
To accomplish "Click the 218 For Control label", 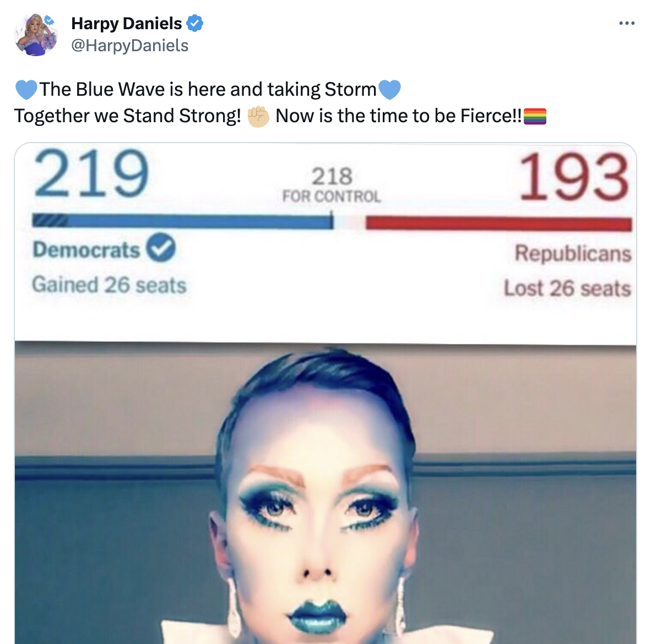I will coord(332,184).
